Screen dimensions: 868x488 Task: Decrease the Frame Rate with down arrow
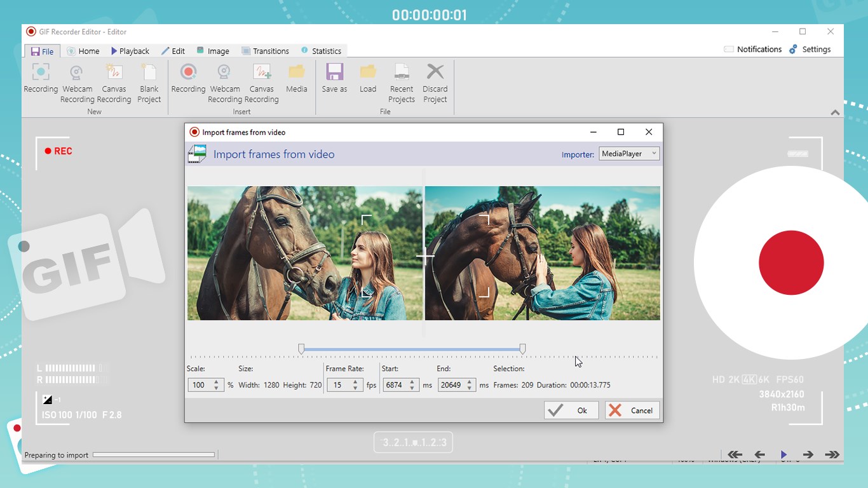pyautogui.click(x=356, y=388)
